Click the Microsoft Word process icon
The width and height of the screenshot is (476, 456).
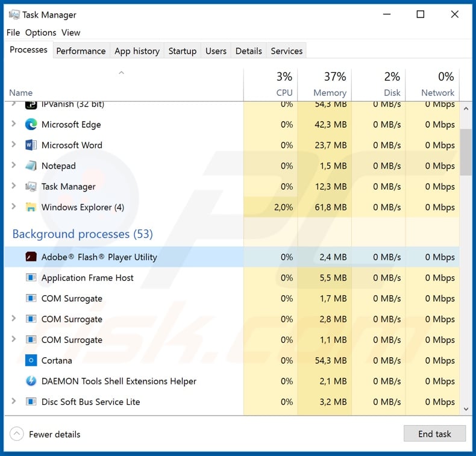tap(31, 145)
